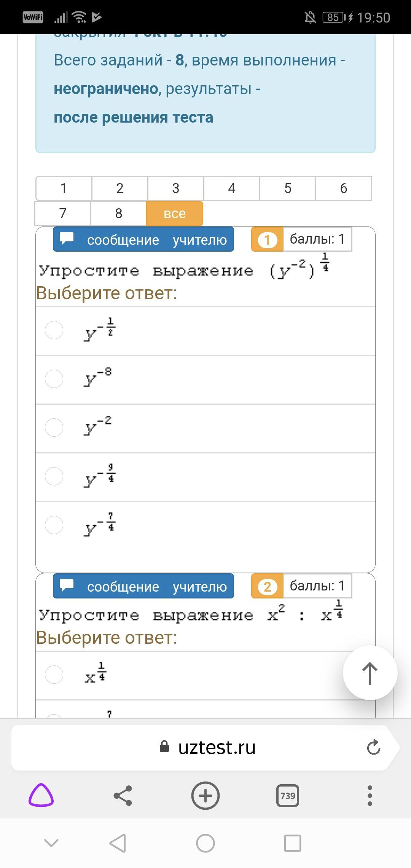411x868 pixels.
Task: Tap the uztest.ru address bar
Action: 217,747
